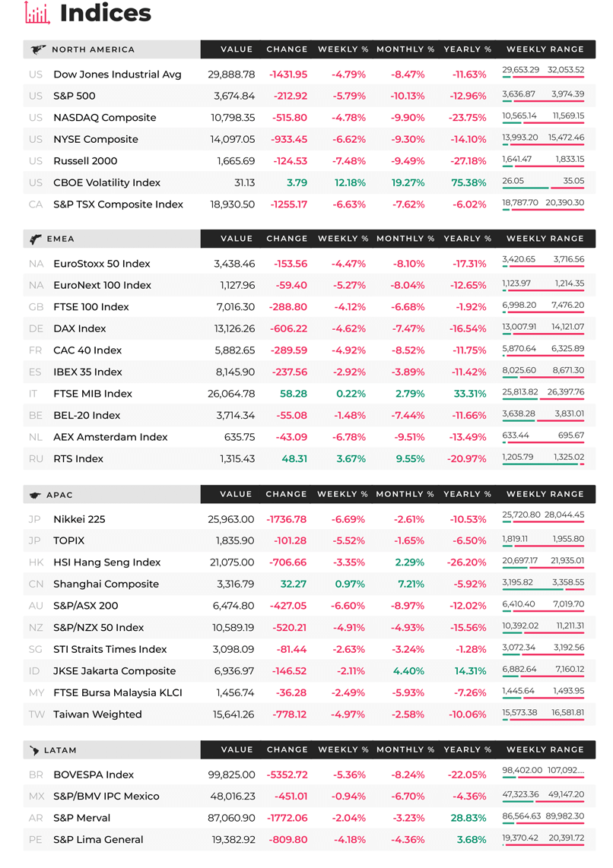Open FTSE MIB Index entry
The height and width of the screenshot is (868, 613).
pyautogui.click(x=93, y=394)
